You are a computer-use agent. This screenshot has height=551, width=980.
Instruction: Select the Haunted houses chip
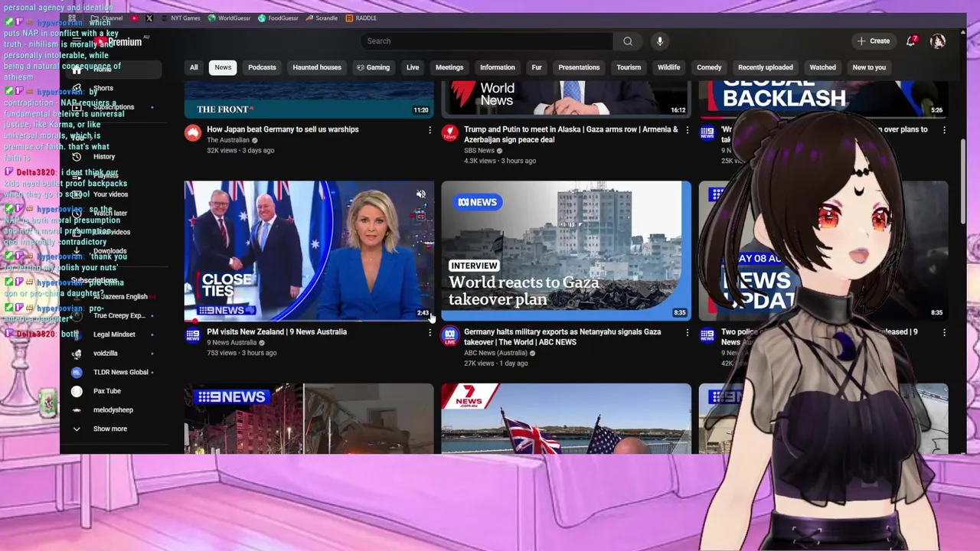point(317,67)
